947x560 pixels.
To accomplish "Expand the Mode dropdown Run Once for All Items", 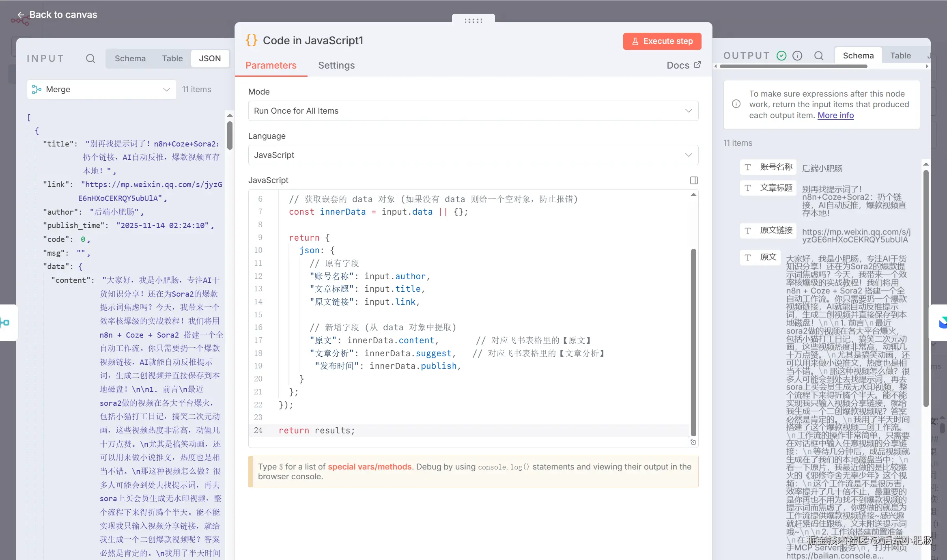I will point(473,111).
